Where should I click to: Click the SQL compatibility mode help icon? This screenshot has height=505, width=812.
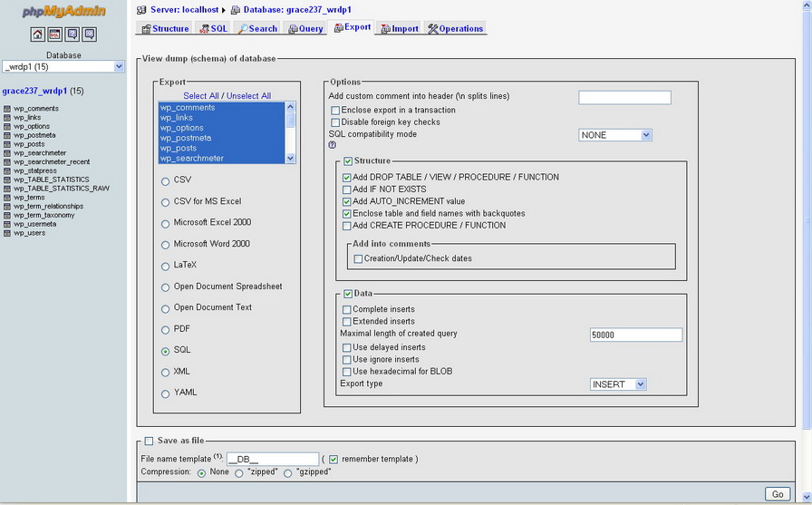(x=333, y=146)
